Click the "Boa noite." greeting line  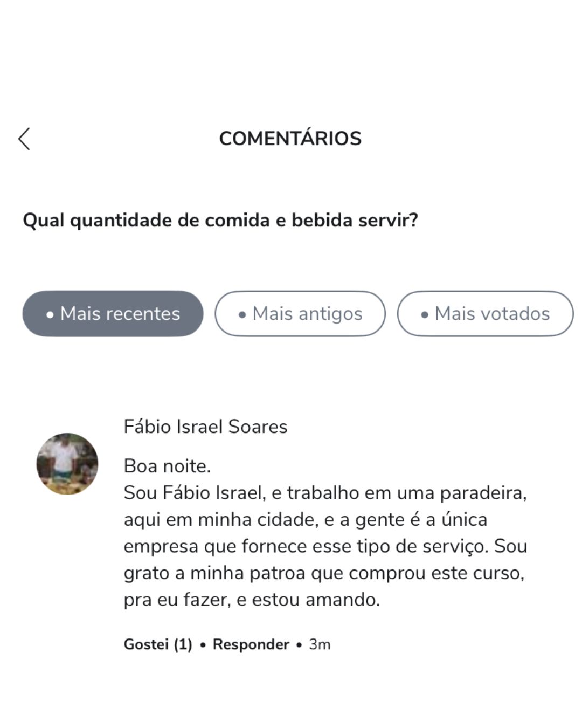(x=167, y=466)
